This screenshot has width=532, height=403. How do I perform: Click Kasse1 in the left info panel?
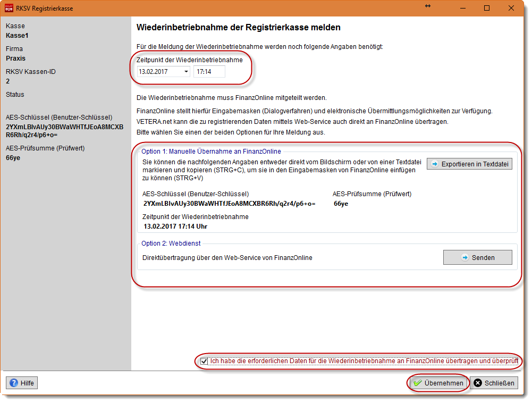(x=17, y=36)
